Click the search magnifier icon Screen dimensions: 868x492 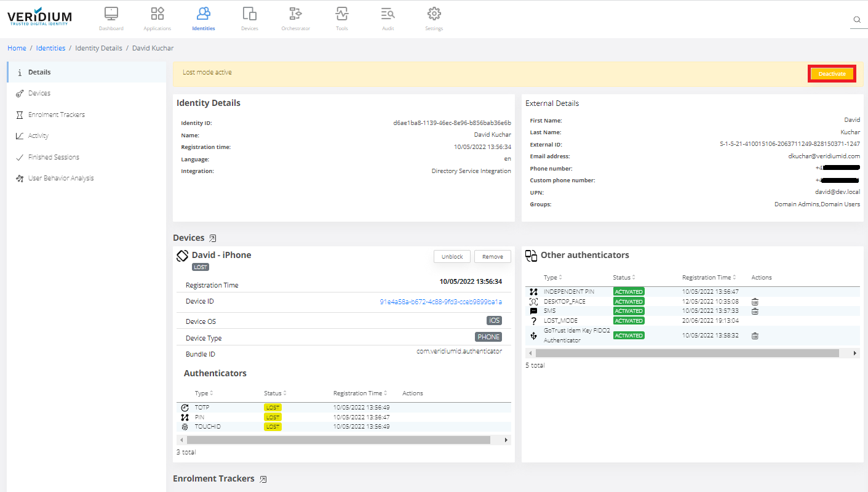click(856, 20)
